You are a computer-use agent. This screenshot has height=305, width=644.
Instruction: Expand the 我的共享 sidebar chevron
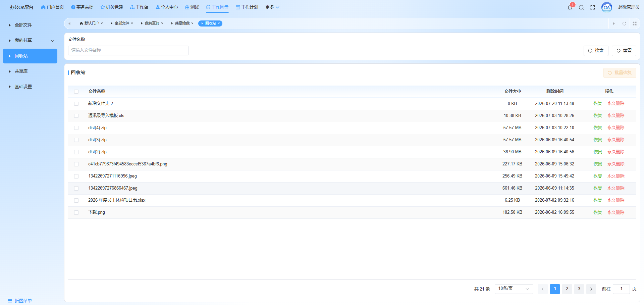[52, 41]
